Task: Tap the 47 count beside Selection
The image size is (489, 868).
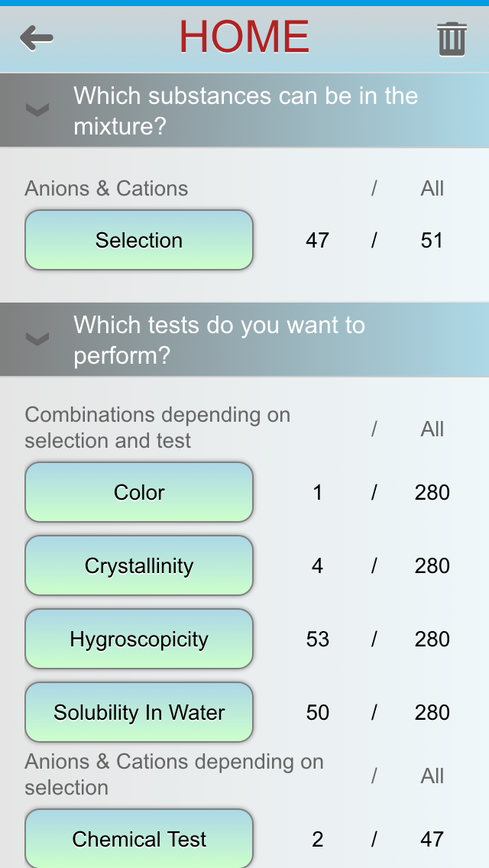Action: [x=317, y=241]
